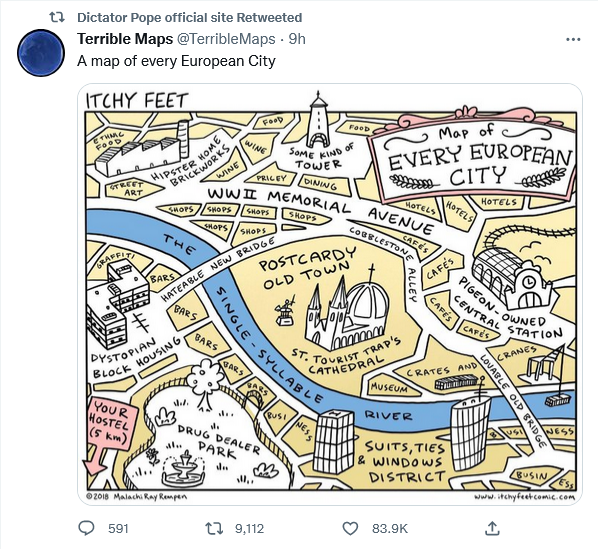
Task: Click the tweet text A map of every European City
Action: pos(176,61)
